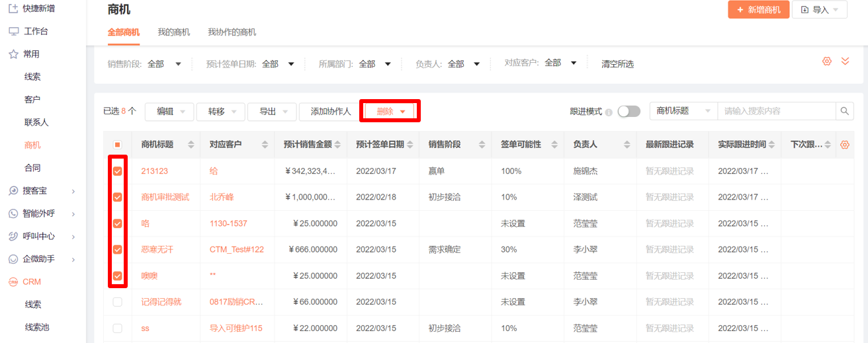This screenshot has width=868, height=343.
Task: Click the 添加协作人 button
Action: click(331, 112)
